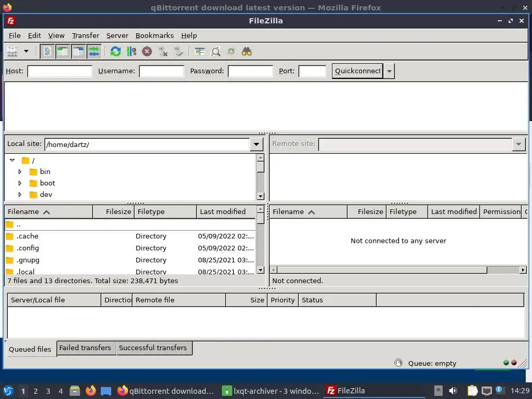The height and width of the screenshot is (399, 532).
Task: Switch to Failed transfers tab
Action: point(85,348)
